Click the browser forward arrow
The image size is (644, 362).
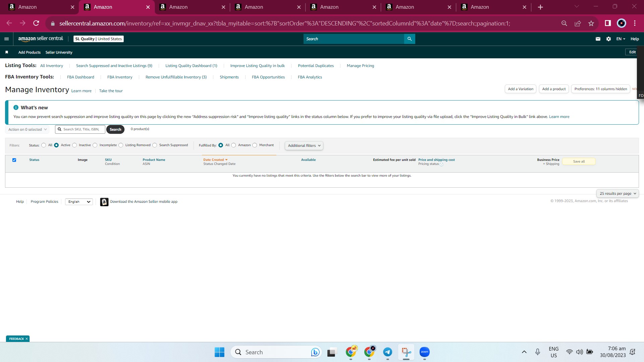[x=22, y=23]
